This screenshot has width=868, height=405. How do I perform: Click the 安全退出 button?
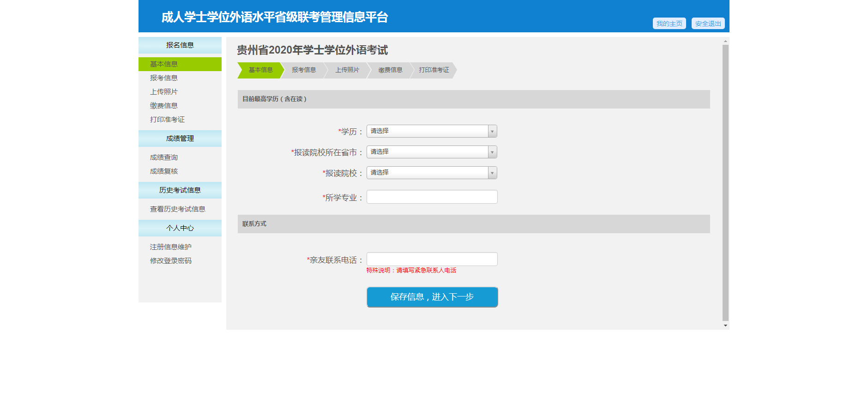point(708,24)
